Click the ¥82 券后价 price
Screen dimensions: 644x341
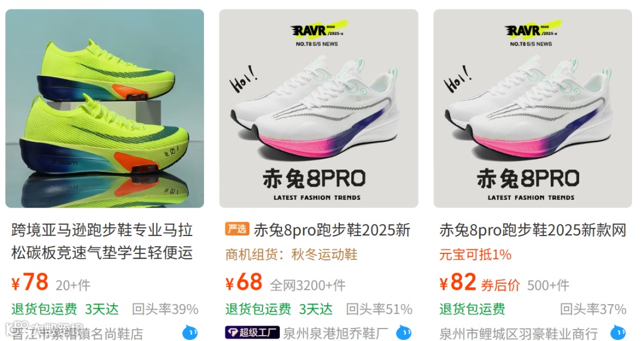click(x=479, y=282)
